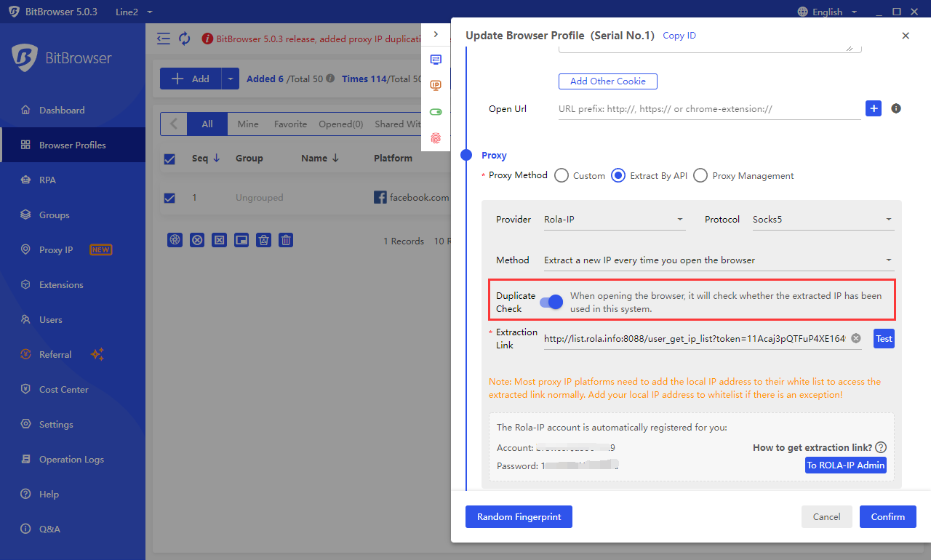This screenshot has height=560, width=931.
Task: Click the Random Fingerprint button
Action: 519,517
